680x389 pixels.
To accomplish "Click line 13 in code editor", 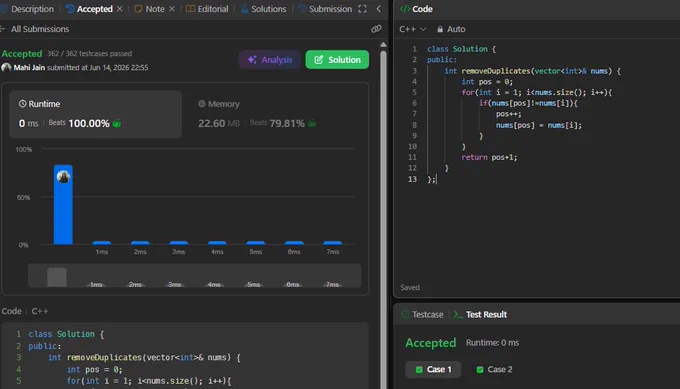I will click(432, 179).
